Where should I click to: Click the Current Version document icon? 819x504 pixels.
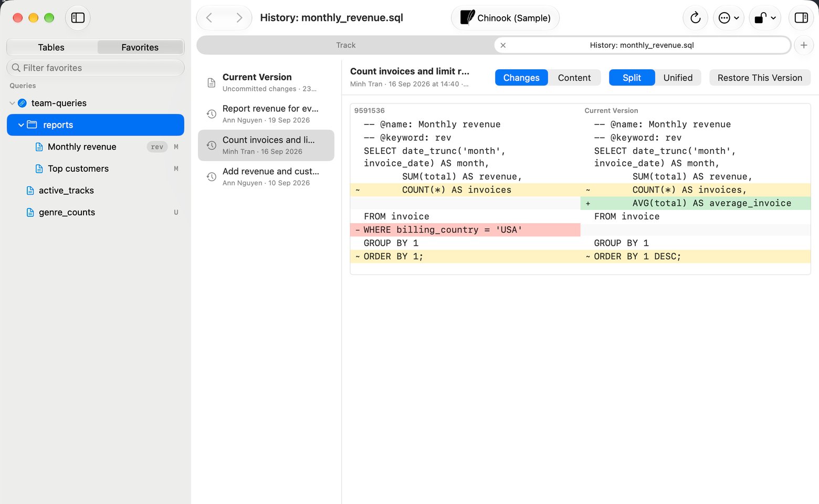(212, 83)
